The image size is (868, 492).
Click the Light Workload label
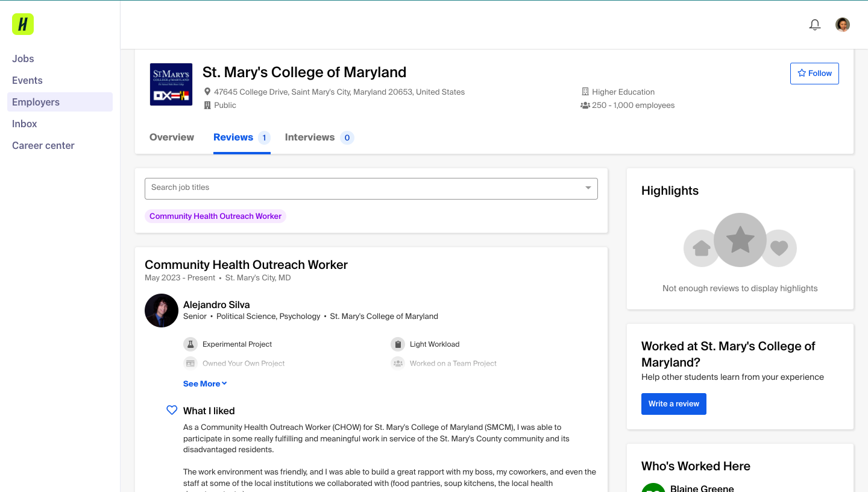pos(435,344)
